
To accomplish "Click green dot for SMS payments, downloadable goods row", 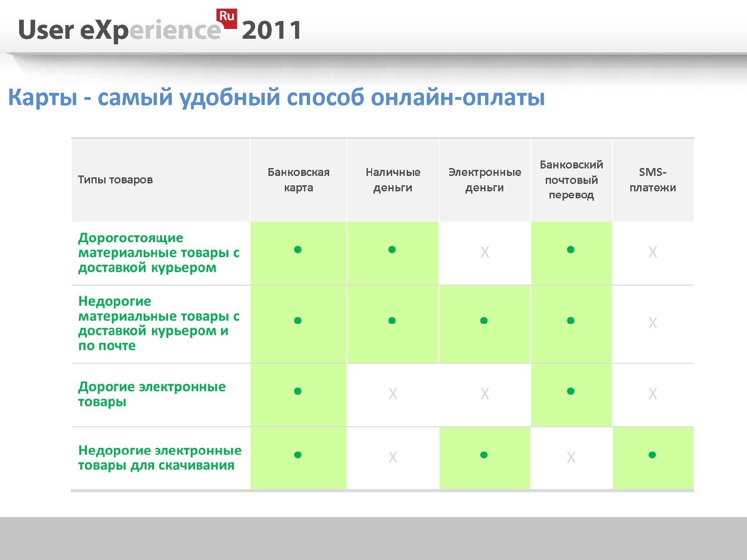I will coord(652,455).
